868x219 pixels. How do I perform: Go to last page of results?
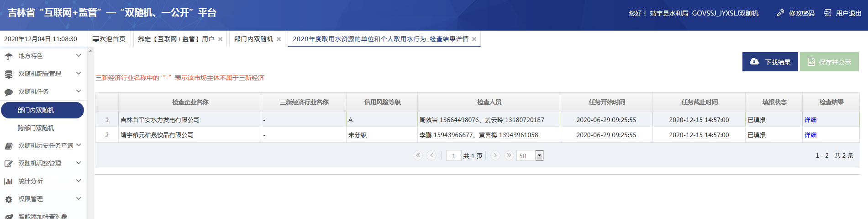click(x=509, y=155)
